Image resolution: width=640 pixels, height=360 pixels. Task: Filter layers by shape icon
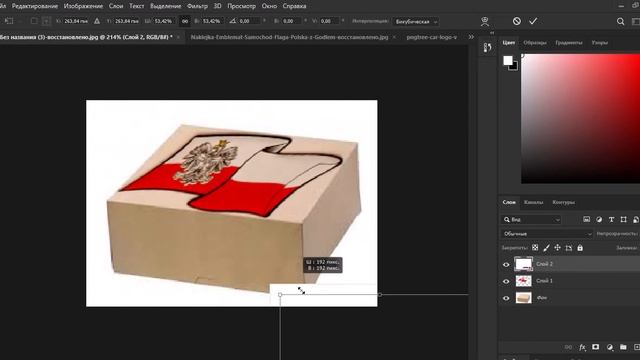pos(623,220)
